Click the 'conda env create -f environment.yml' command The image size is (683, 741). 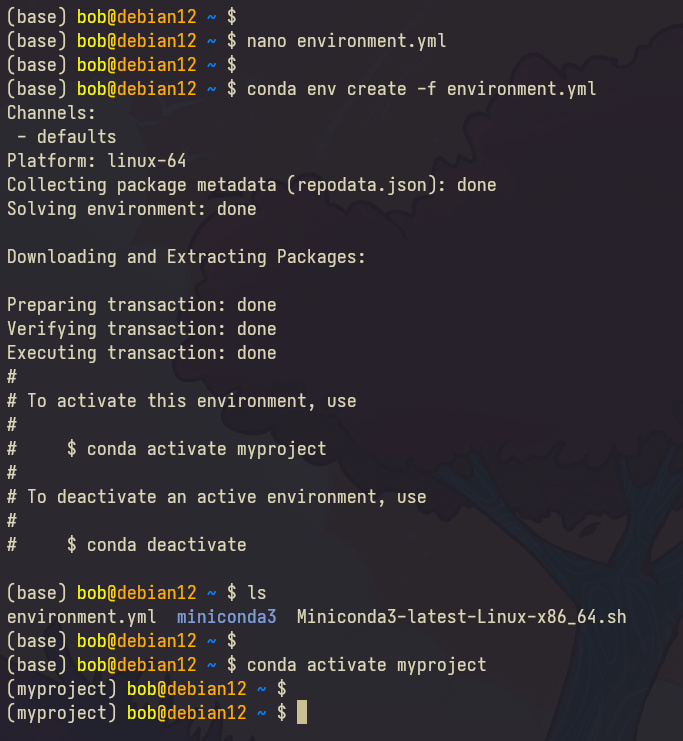421,89
